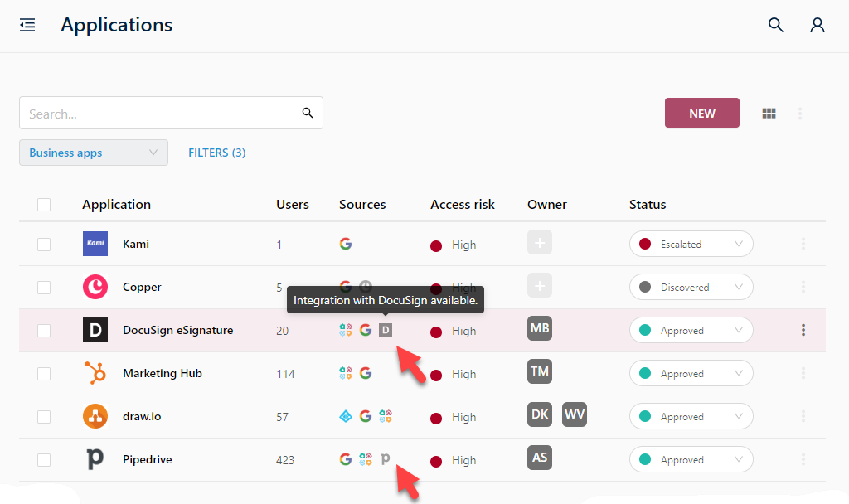Image resolution: width=849 pixels, height=504 pixels.
Task: Click AS owner badge on Pipedrive
Action: click(540, 458)
